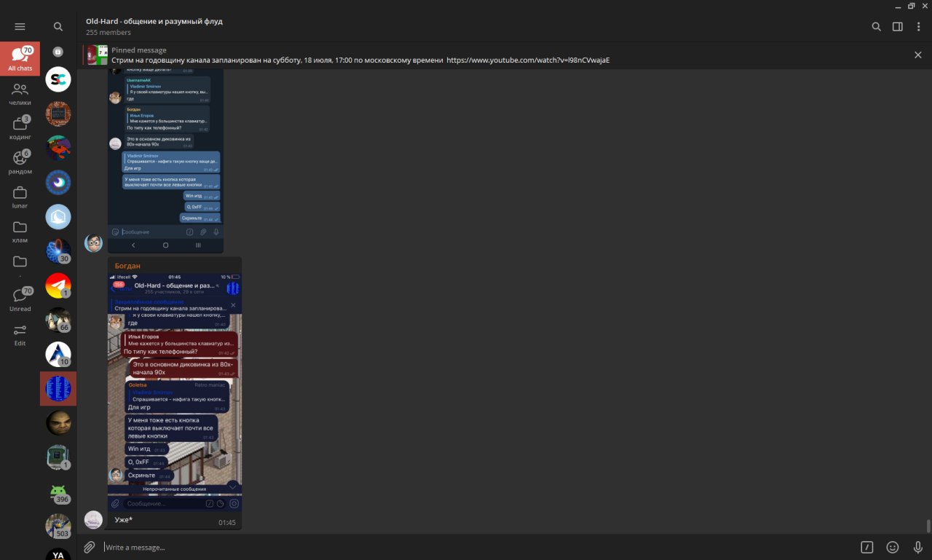Open the dark face avatar chat
This screenshot has height=560, width=932.
click(58, 422)
